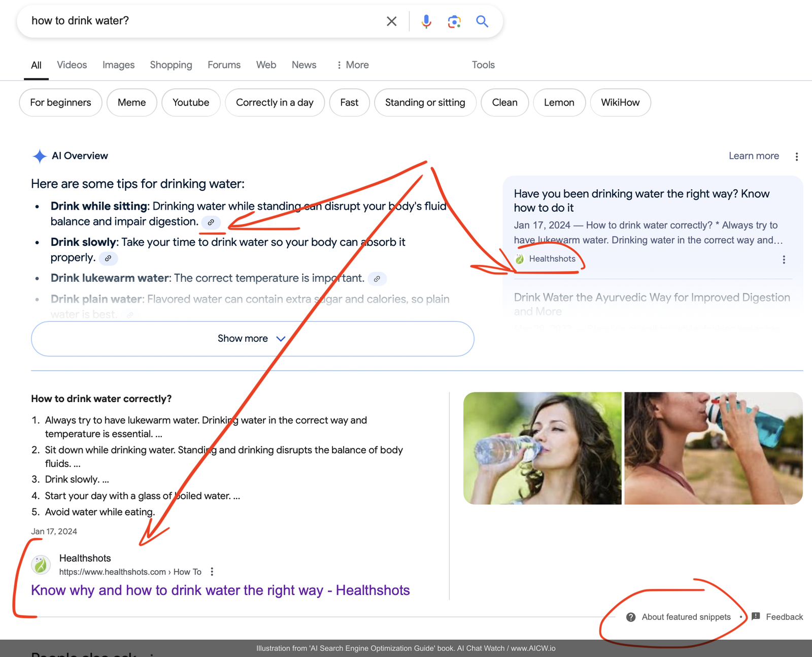Image resolution: width=812 pixels, height=657 pixels.
Task: Open Google Lens image search icon
Action: [454, 21]
